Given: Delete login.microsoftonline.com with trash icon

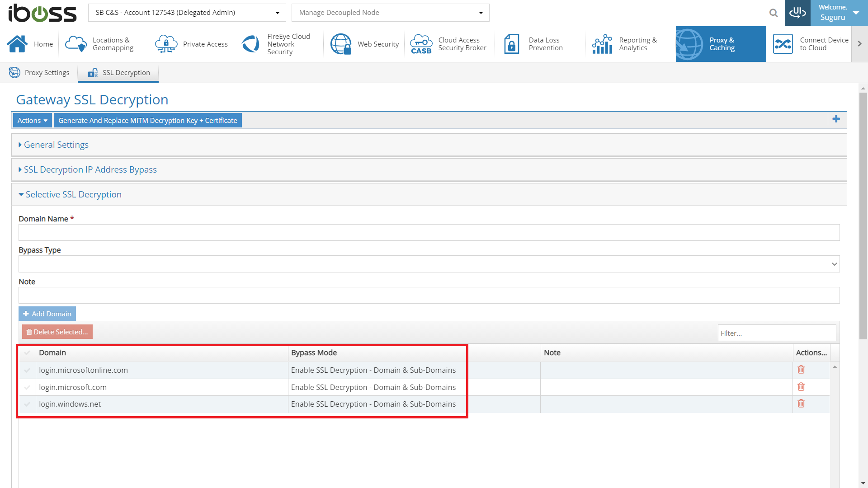Looking at the screenshot, I should point(801,370).
